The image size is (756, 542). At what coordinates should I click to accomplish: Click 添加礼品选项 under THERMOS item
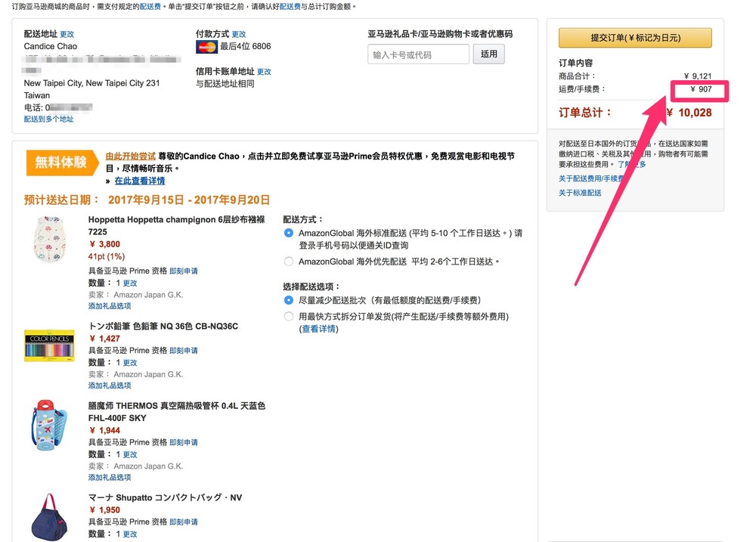point(110,478)
